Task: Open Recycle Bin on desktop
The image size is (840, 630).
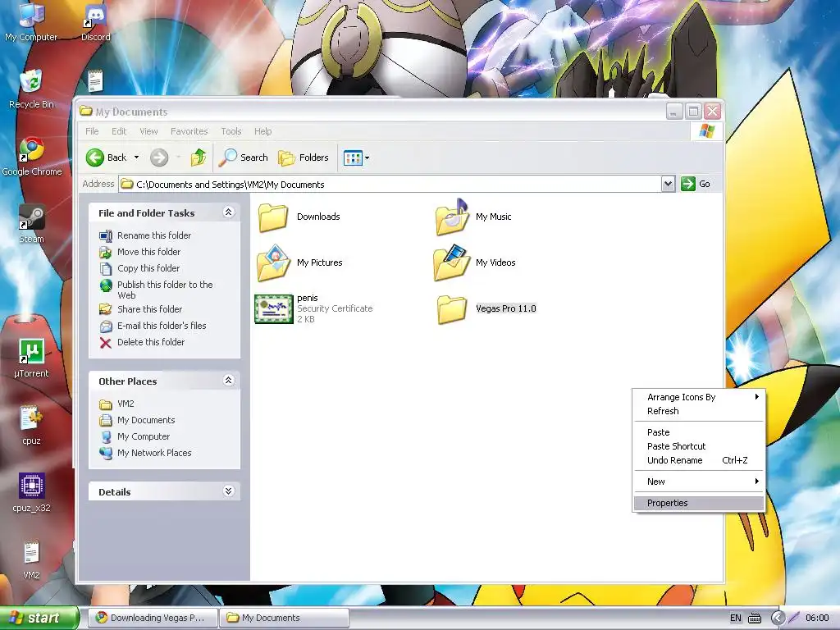Action: [31, 89]
